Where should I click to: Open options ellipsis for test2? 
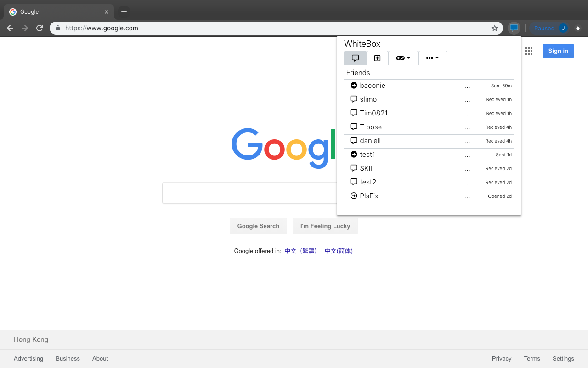467,183
